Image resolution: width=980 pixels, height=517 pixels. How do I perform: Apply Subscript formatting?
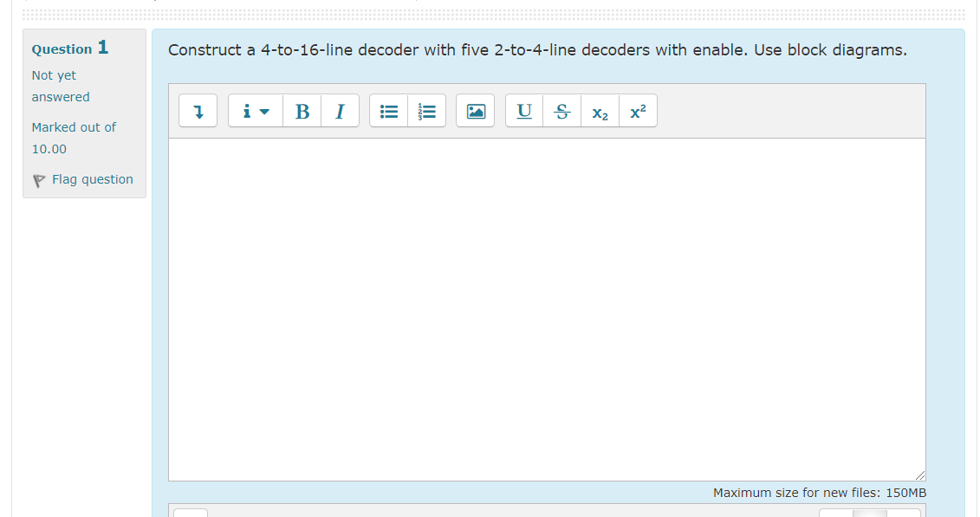pos(600,112)
